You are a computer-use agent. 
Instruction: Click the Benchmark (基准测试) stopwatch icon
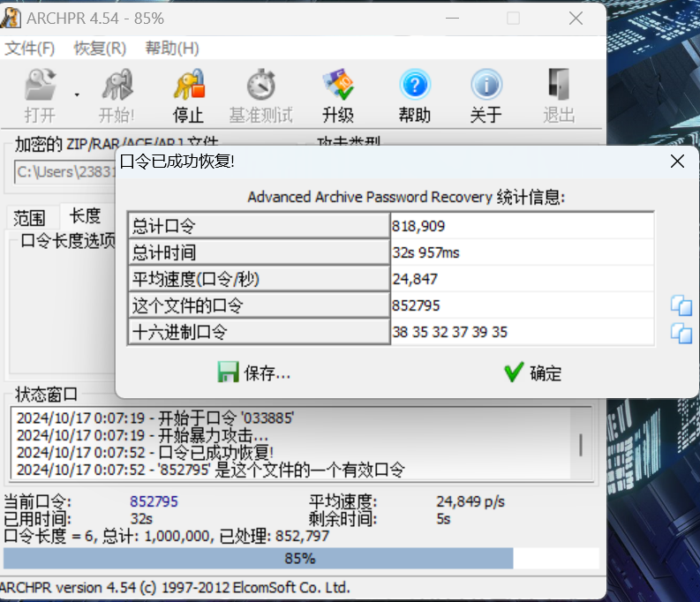(x=261, y=85)
